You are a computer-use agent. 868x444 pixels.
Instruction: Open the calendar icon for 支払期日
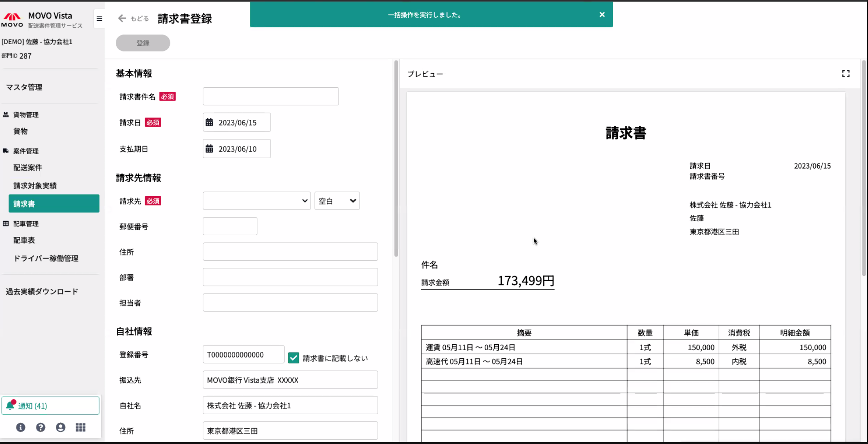(209, 149)
